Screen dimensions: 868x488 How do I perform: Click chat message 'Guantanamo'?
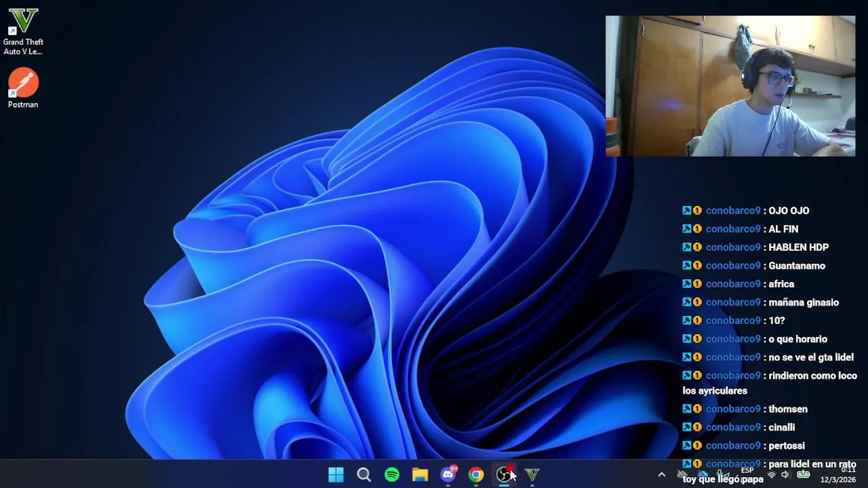pos(797,266)
